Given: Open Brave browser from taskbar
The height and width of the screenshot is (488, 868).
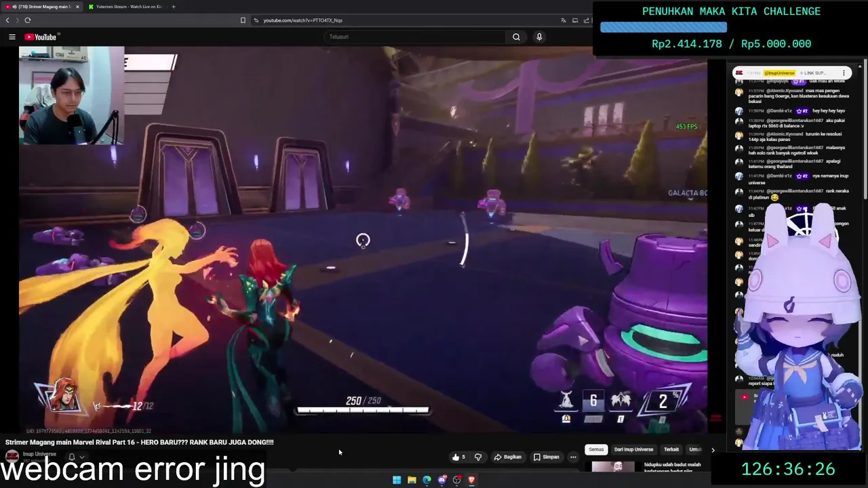Looking at the screenshot, I should pos(472,480).
